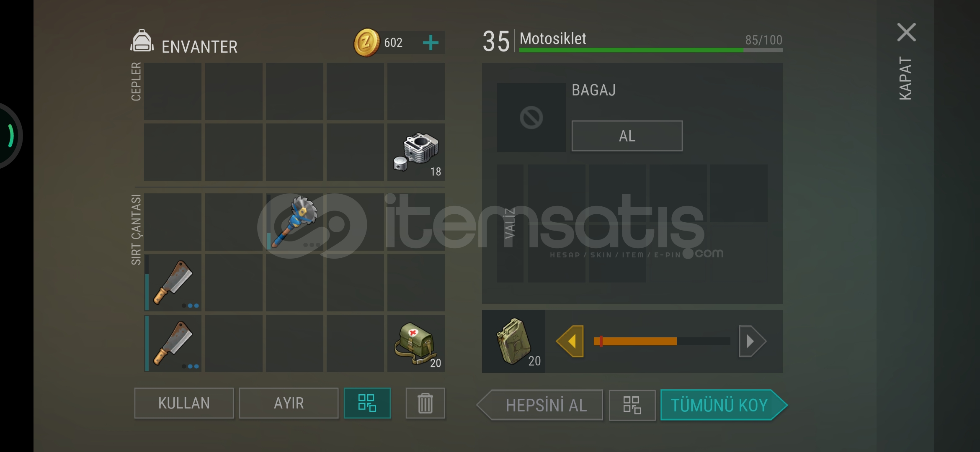Screen dimensions: 980x452
Task: Click the gasoline canister fuel icon
Action: (514, 341)
